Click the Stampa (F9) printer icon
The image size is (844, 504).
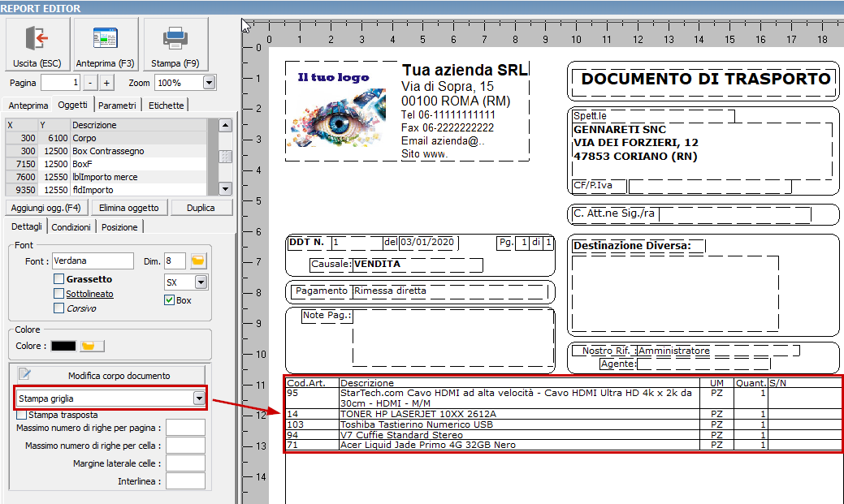point(175,39)
